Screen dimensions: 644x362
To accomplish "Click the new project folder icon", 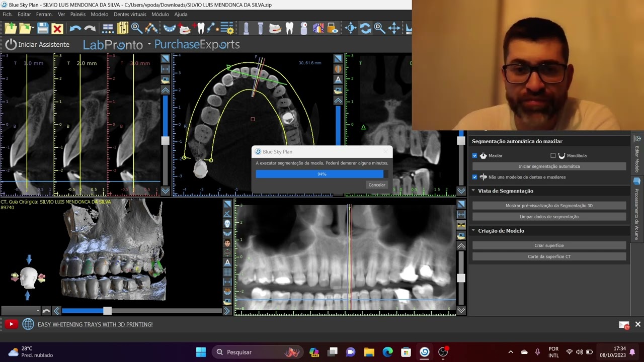I will (x=11, y=28).
